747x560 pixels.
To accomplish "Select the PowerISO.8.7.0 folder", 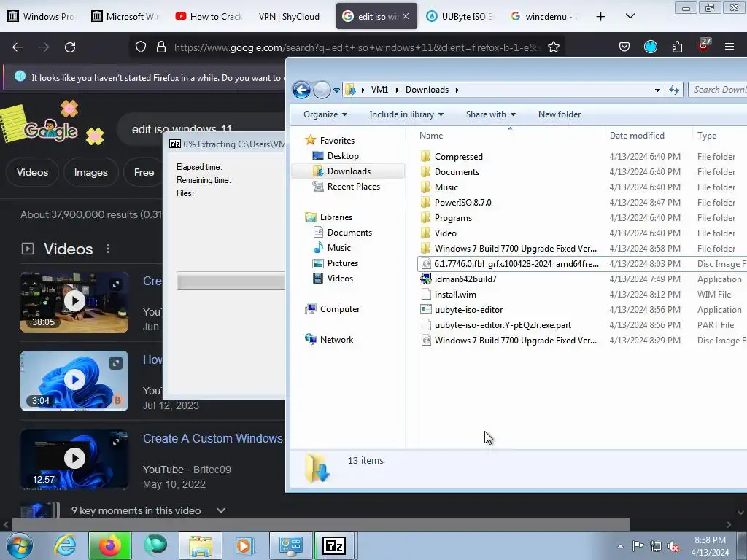I will tap(462, 203).
